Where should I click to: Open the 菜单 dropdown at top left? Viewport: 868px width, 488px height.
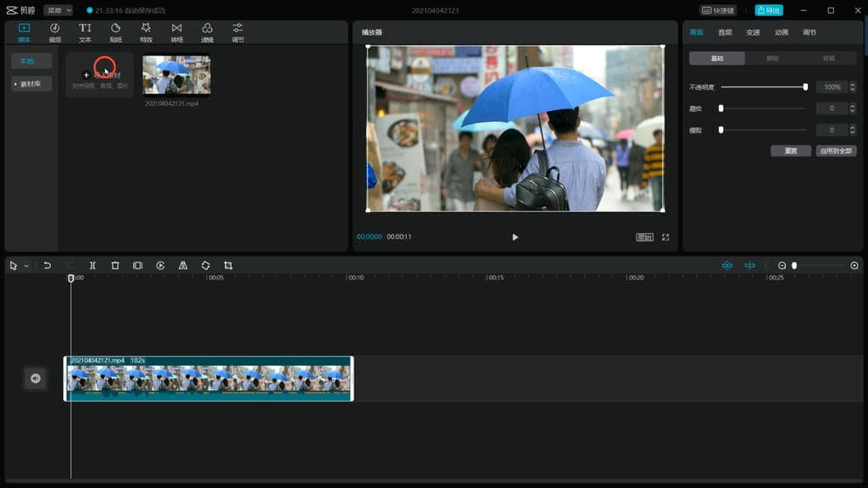point(60,10)
